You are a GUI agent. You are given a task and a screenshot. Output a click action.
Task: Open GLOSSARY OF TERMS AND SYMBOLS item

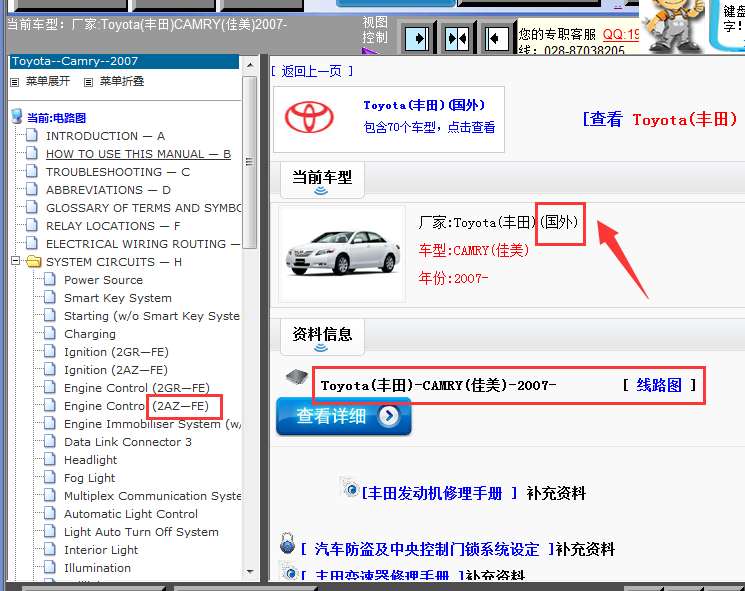pos(143,208)
